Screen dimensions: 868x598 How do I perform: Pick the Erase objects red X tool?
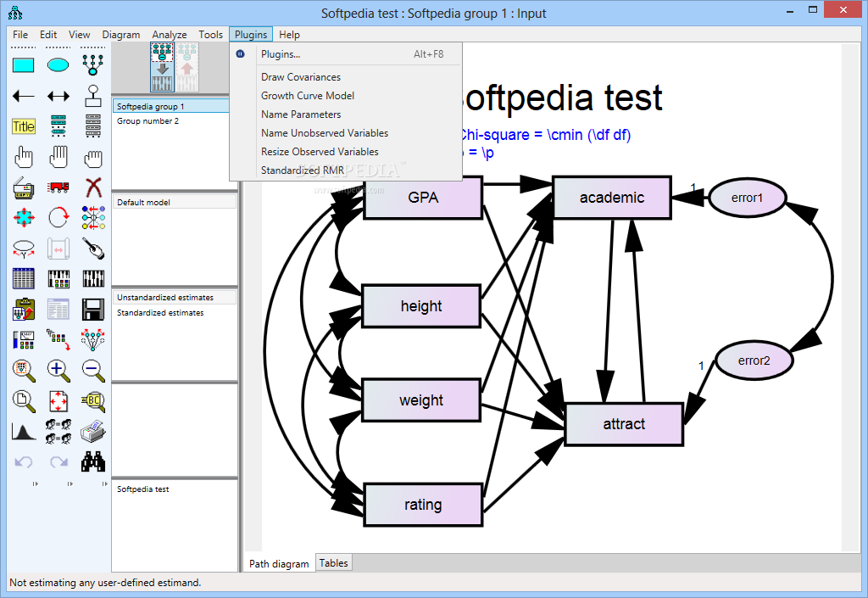(93, 187)
